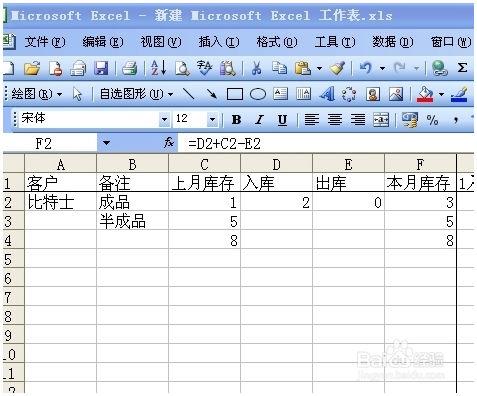Undo the last action with the Undo arrow
This screenshot has height=396, width=477.
click(365, 68)
